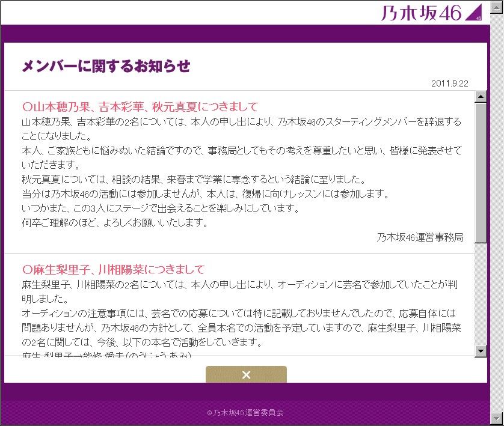Click the footer text ©乃木坂46運営委員会
The height and width of the screenshot is (426, 504).
coord(245,413)
